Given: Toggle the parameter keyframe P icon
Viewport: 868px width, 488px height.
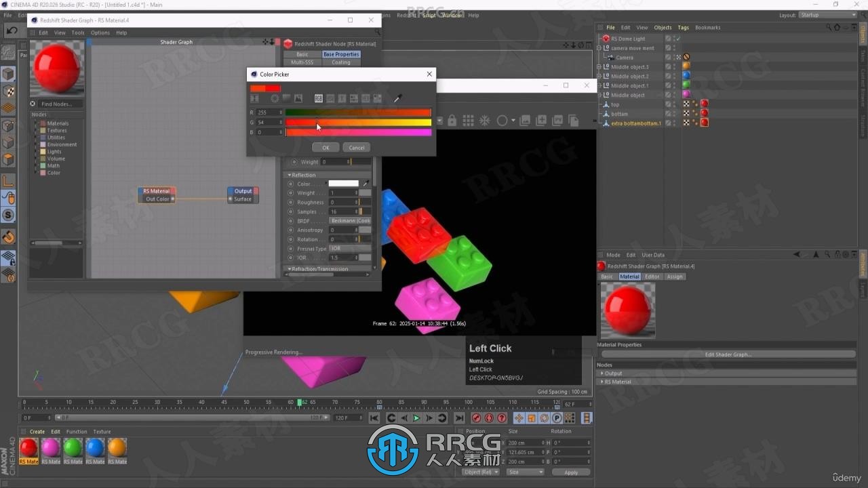Looking at the screenshot, I should (x=557, y=418).
